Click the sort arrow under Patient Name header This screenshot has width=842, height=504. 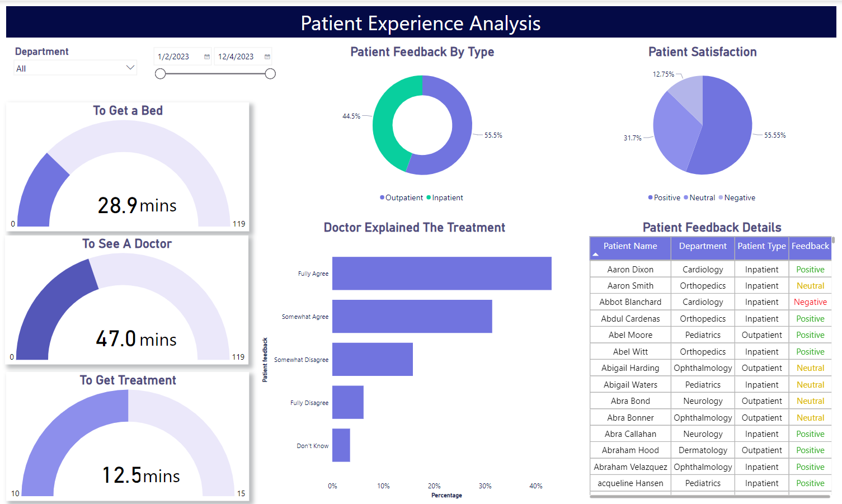(x=596, y=255)
